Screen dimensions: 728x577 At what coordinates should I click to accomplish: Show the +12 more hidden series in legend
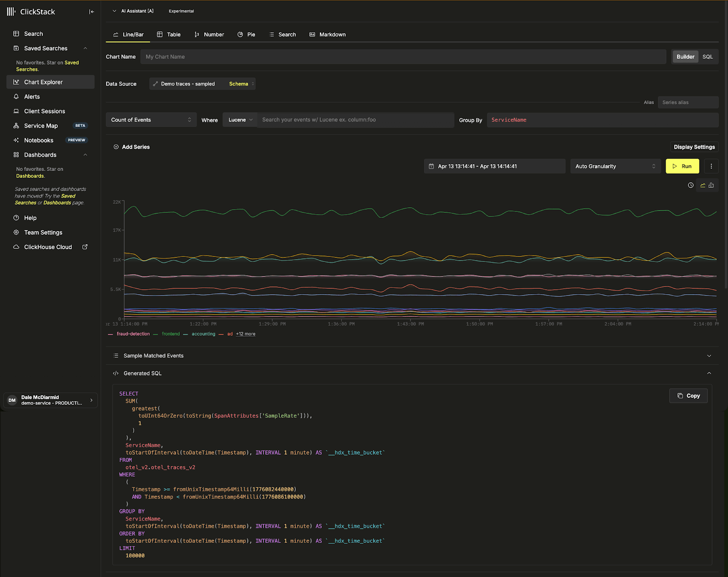(x=245, y=334)
